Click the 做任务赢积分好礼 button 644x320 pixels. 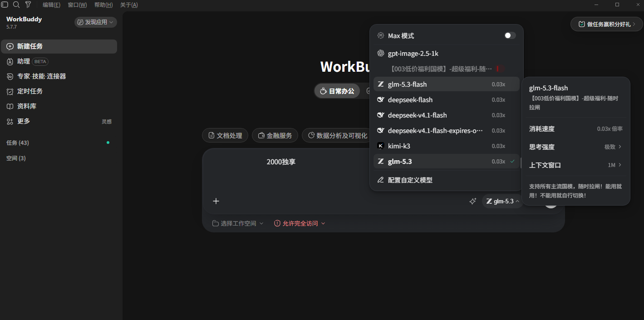coord(606,24)
